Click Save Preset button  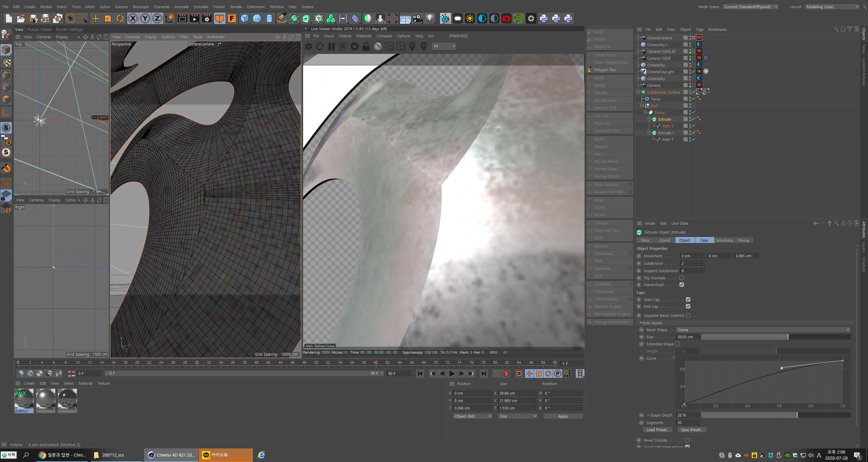pos(692,430)
